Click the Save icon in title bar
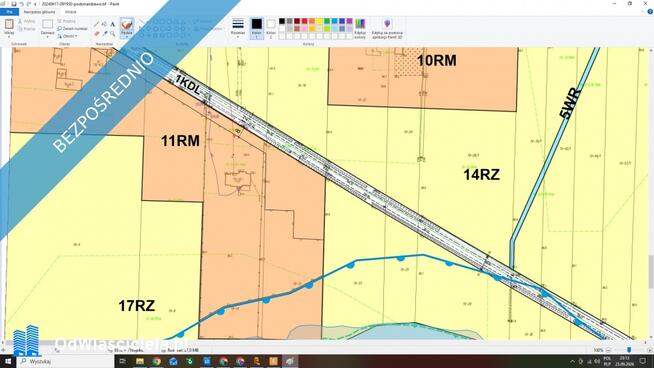 point(14,4)
